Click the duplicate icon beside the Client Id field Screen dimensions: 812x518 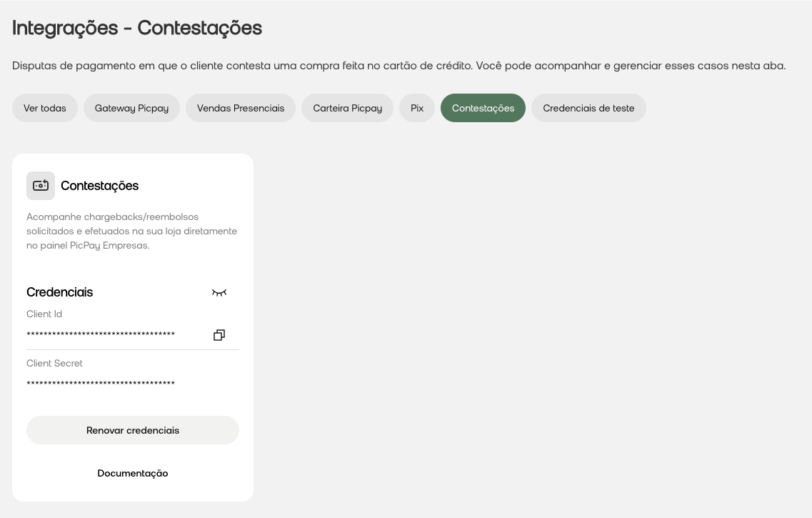pyautogui.click(x=219, y=334)
